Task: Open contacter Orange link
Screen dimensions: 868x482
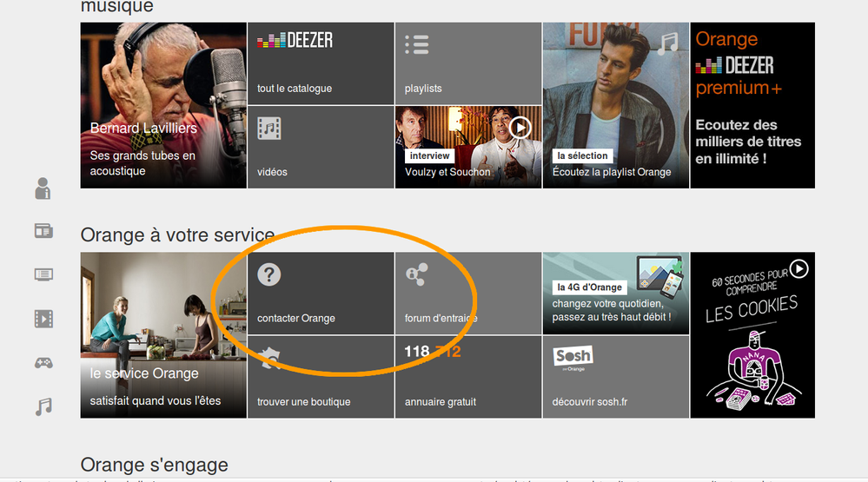Action: pos(321,294)
